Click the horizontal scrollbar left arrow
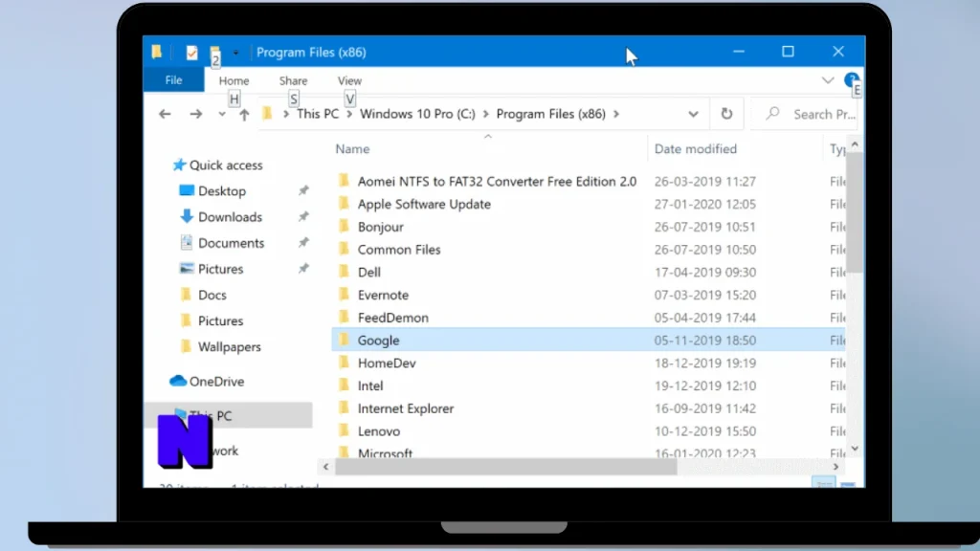This screenshot has width=980, height=551. pos(325,467)
